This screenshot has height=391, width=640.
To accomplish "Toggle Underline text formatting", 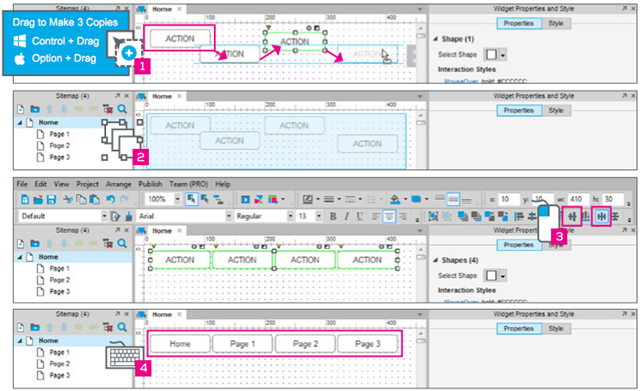I will pos(359,216).
